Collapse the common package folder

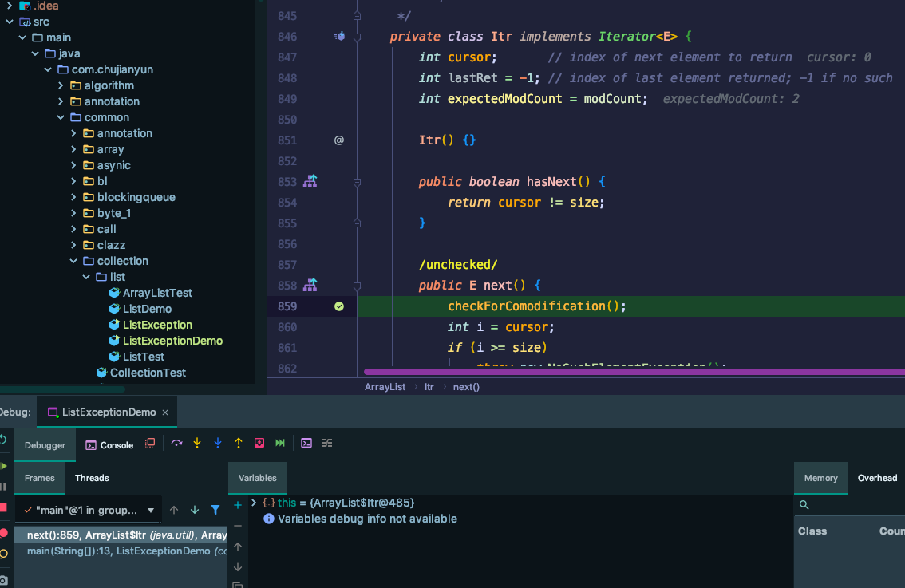[61, 117]
